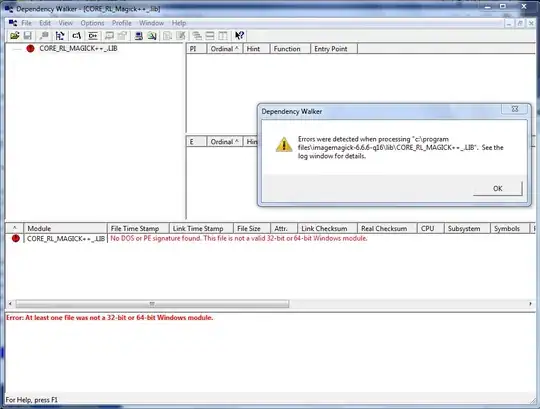The height and width of the screenshot is (409, 540).
Task: Click OK in the error dialog
Action: 497,188
